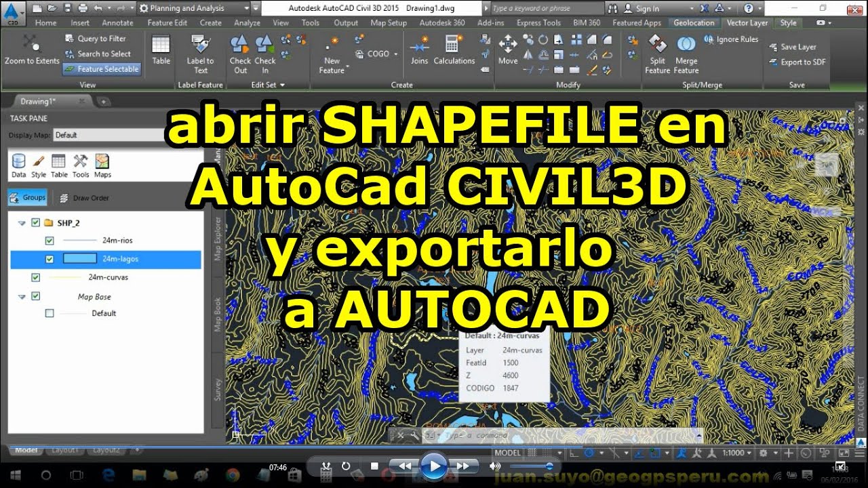Open the Home ribbon tab
The width and height of the screenshot is (868, 488).
pos(45,22)
